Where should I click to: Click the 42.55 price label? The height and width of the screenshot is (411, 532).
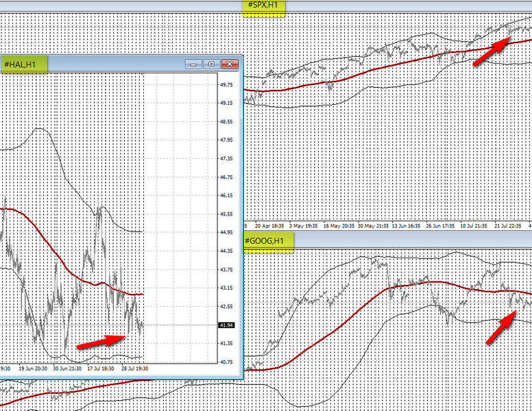[226, 306]
